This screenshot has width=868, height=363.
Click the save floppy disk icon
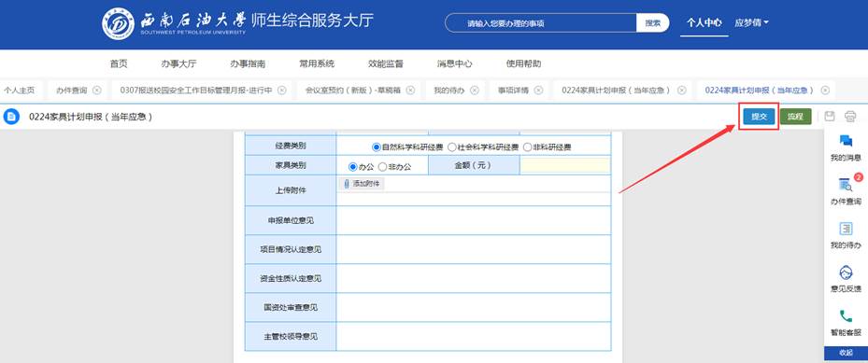coord(830,116)
